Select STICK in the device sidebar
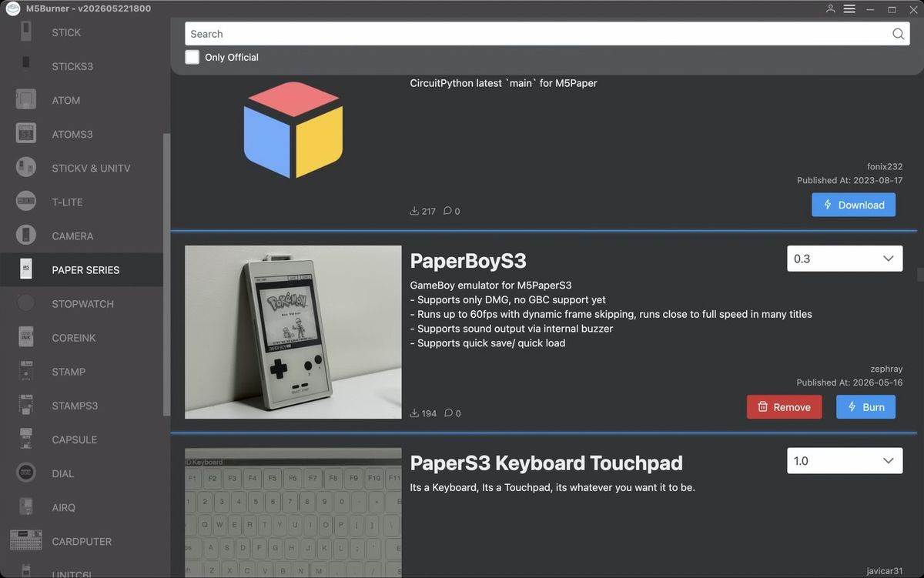 82,32
